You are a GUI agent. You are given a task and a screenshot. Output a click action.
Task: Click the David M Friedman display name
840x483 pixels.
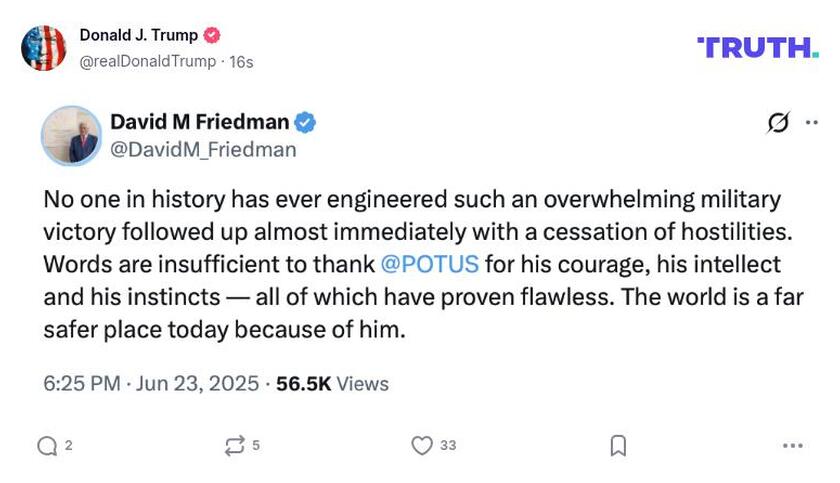[x=199, y=123]
